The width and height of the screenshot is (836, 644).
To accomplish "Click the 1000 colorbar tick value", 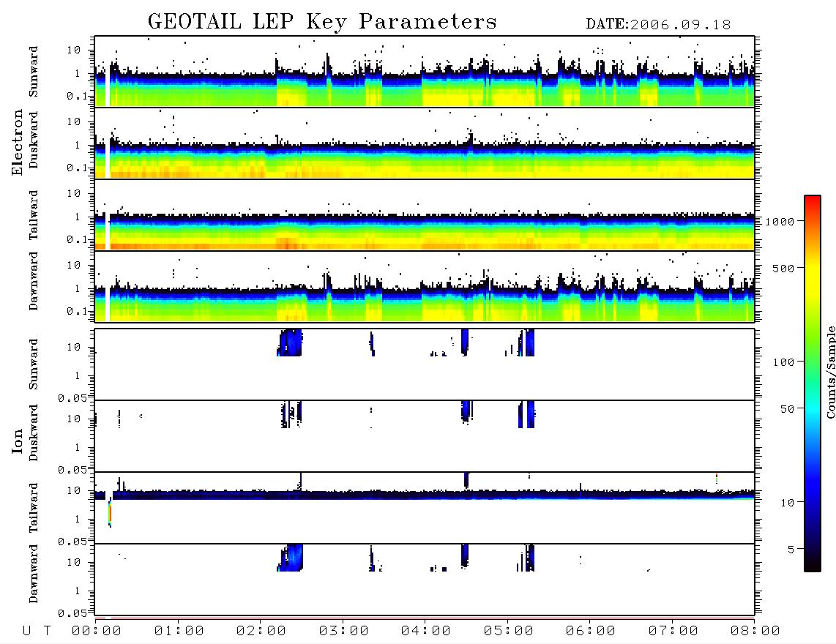I will click(x=780, y=222).
